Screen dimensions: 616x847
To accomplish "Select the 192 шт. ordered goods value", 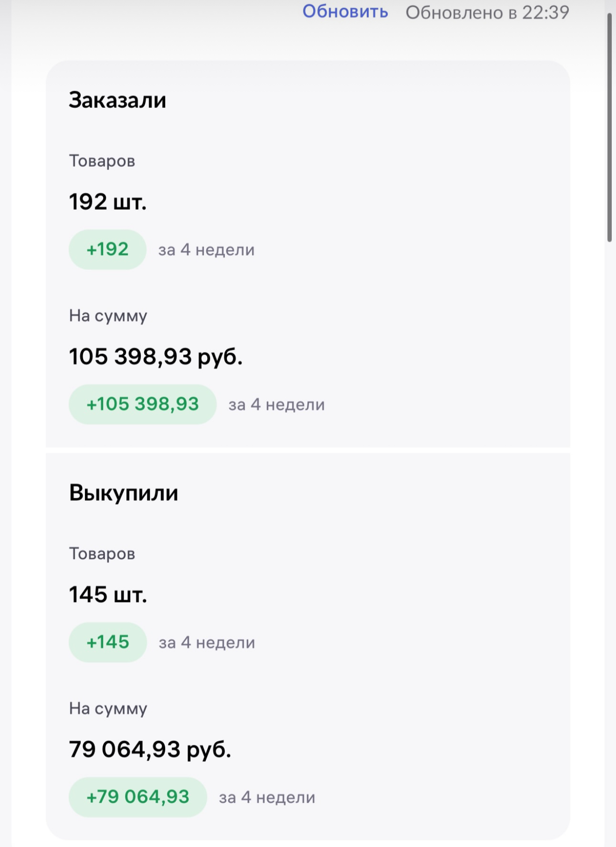I will pyautogui.click(x=108, y=202).
